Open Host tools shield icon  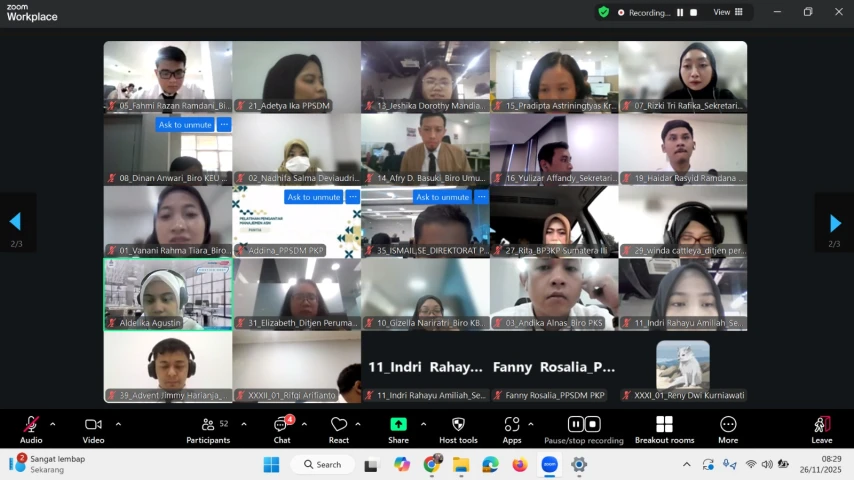[459, 424]
